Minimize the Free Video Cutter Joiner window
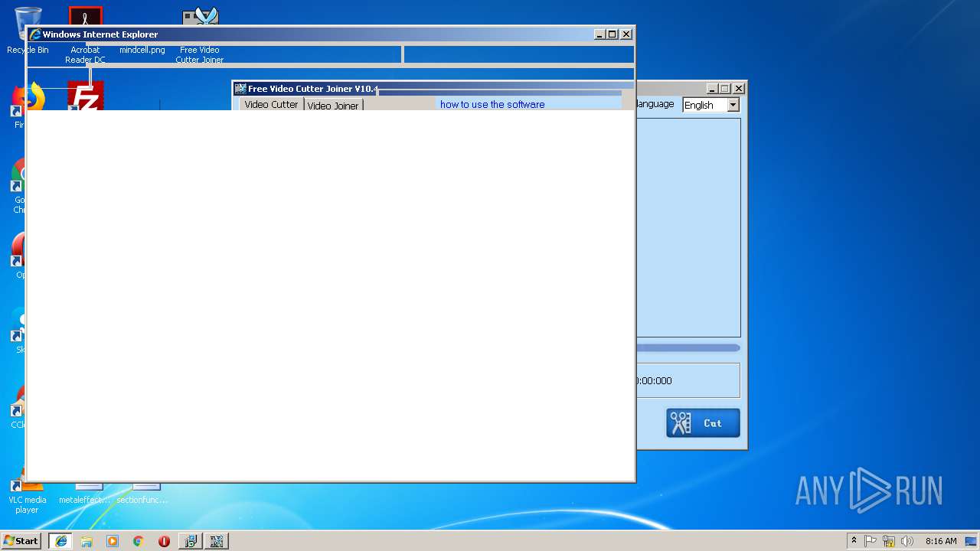The height and width of the screenshot is (551, 980). pos(712,89)
